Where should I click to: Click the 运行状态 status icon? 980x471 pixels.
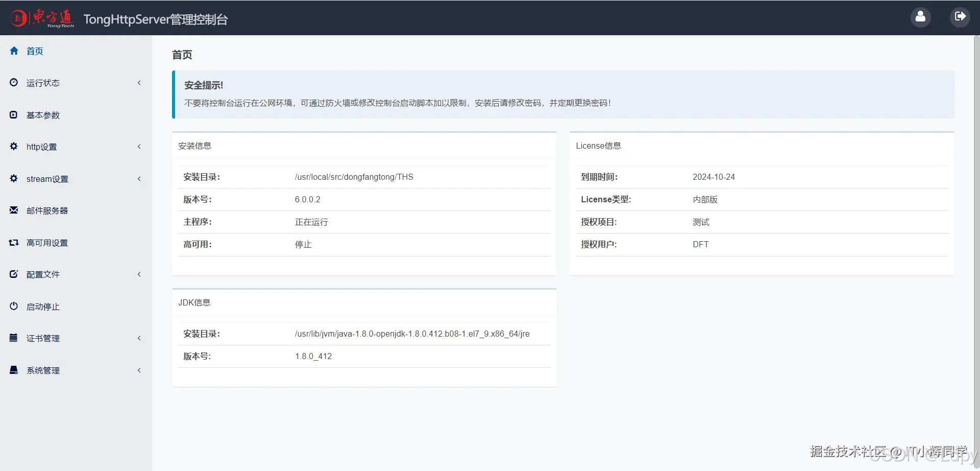(x=14, y=82)
